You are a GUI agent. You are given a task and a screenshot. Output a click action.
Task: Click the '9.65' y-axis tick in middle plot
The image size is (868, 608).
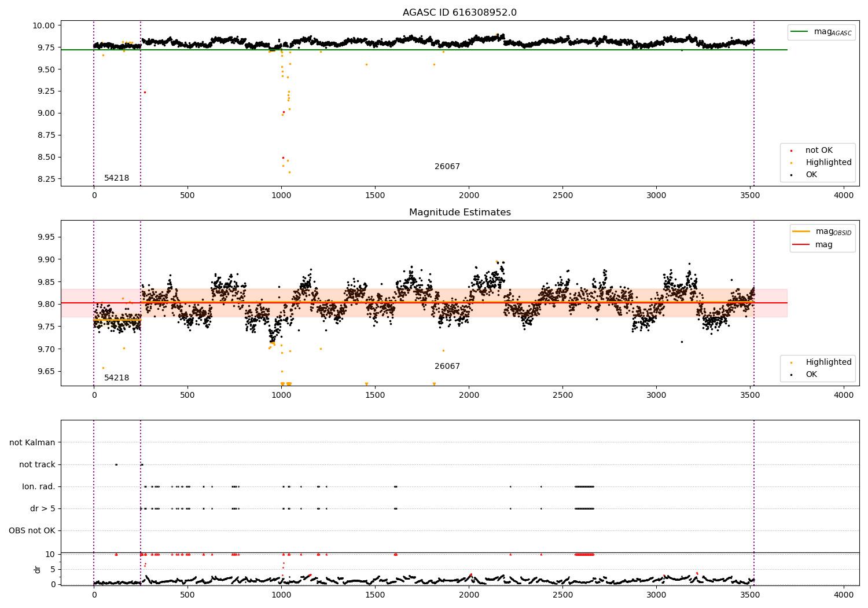point(46,371)
